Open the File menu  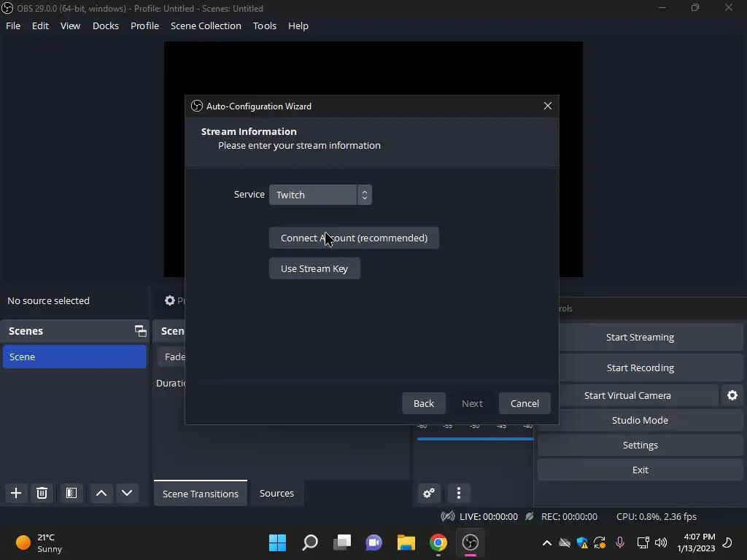(13, 26)
